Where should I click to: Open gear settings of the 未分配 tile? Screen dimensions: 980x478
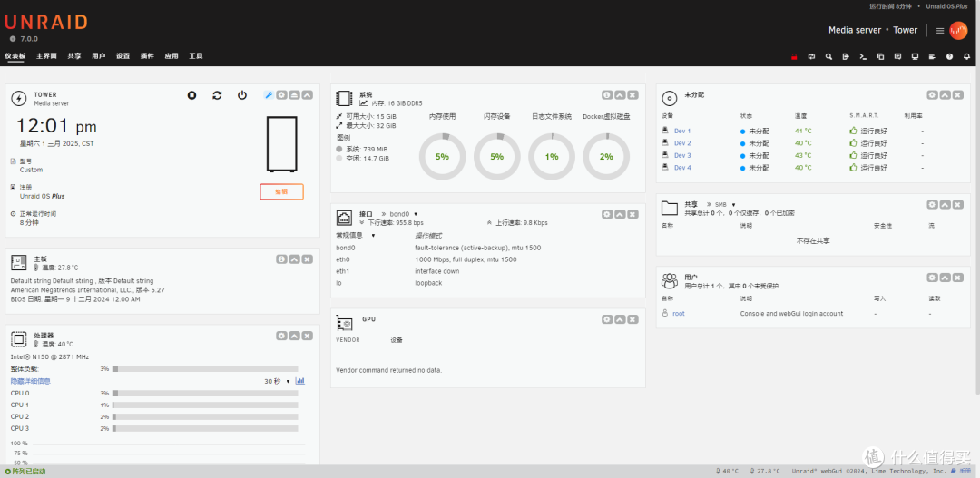(932, 95)
